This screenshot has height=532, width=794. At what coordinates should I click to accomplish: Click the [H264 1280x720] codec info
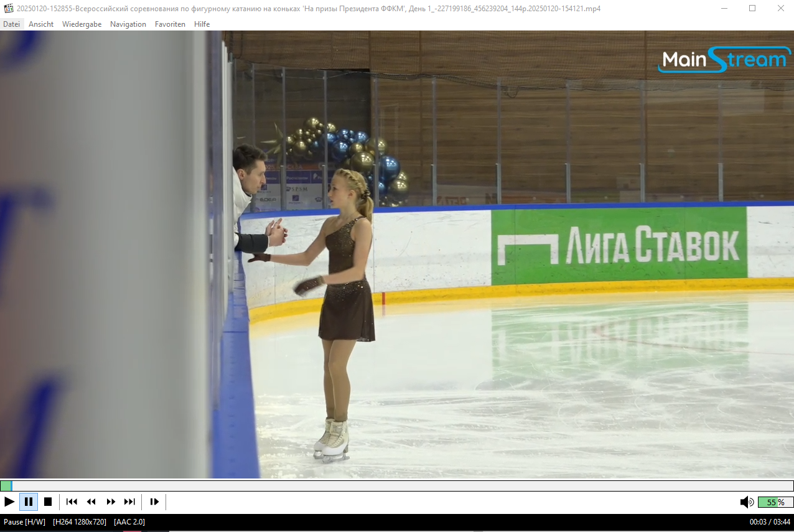80,521
